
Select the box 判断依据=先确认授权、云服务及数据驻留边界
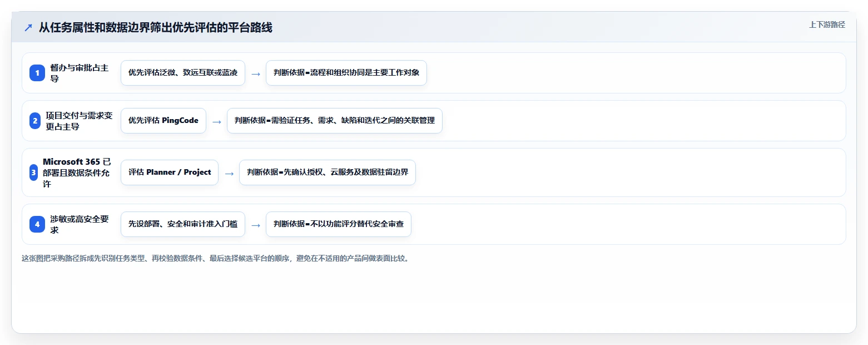click(328, 172)
